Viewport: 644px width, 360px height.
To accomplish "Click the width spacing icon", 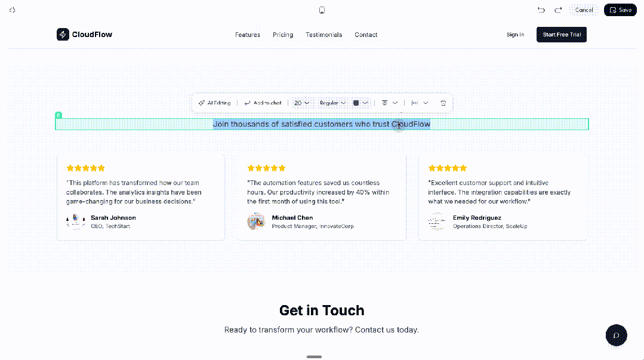I will coord(414,103).
